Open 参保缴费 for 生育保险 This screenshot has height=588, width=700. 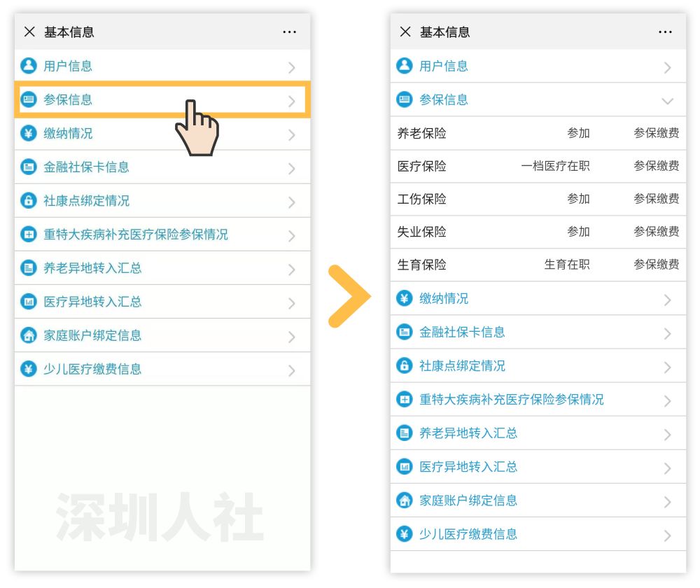pyautogui.click(x=657, y=265)
